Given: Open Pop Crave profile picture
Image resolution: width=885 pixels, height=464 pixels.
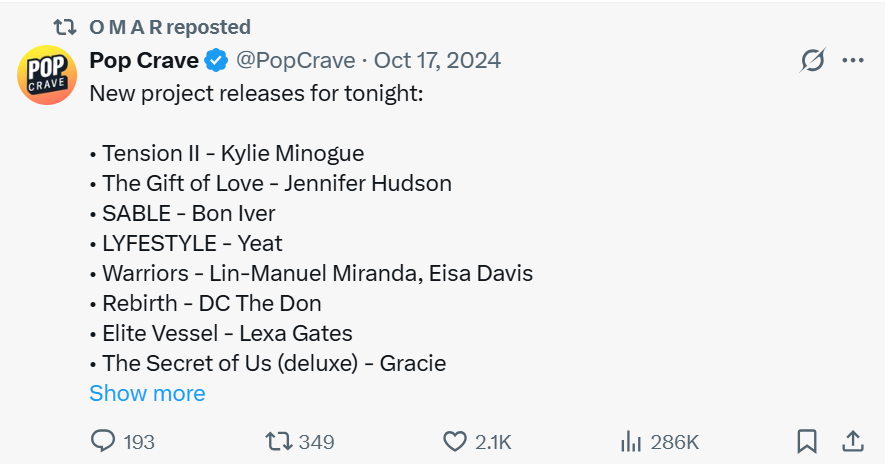Looking at the screenshot, I should (47, 75).
